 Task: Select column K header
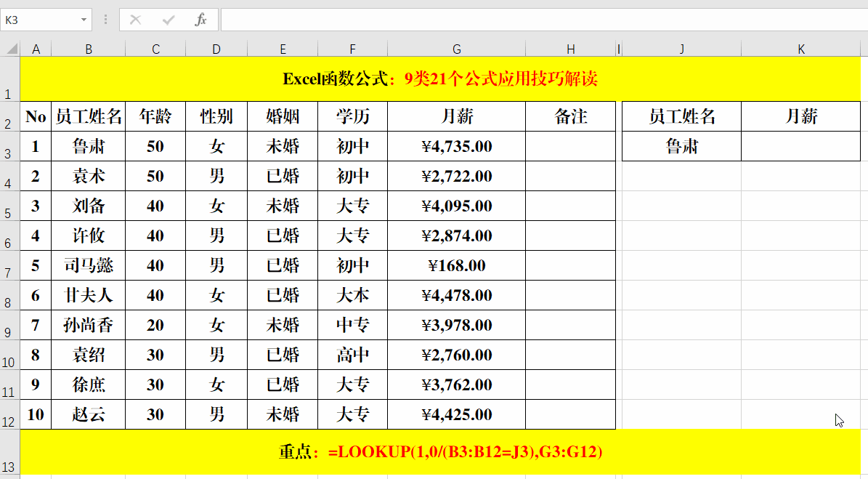[x=800, y=49]
